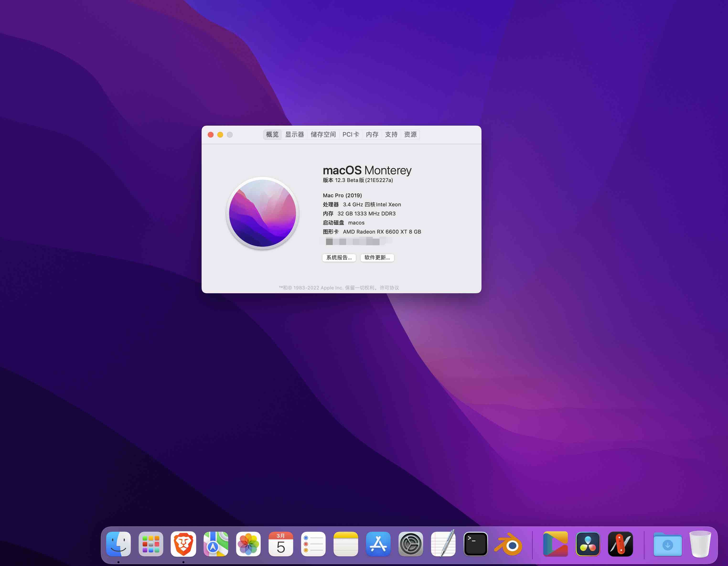
Task: Launch DaVinci Resolve from dock
Action: 588,544
